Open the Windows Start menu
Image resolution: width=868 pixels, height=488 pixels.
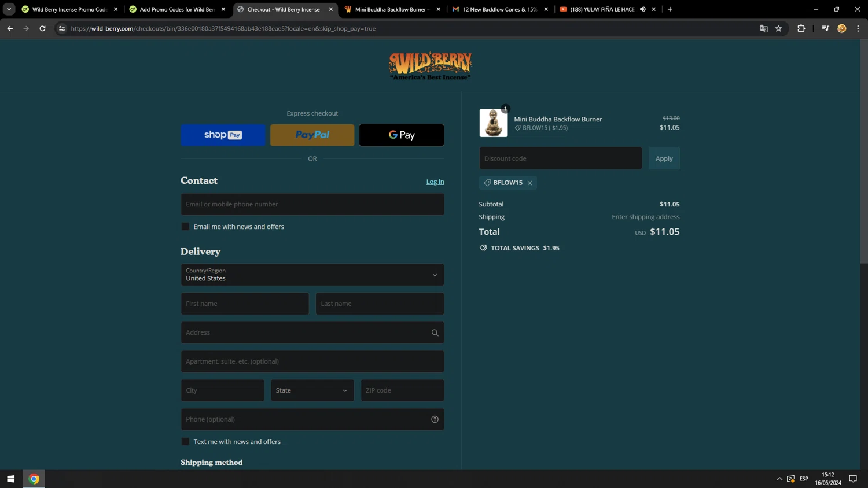point(10,479)
